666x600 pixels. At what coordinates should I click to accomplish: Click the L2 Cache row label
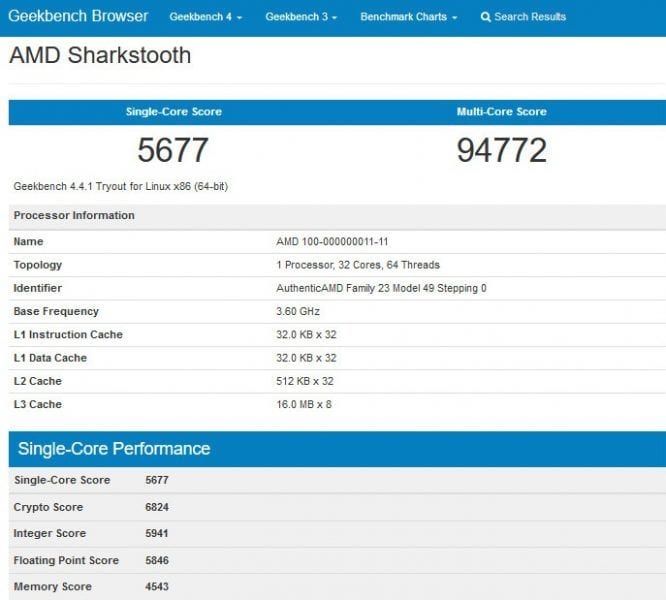(x=38, y=381)
